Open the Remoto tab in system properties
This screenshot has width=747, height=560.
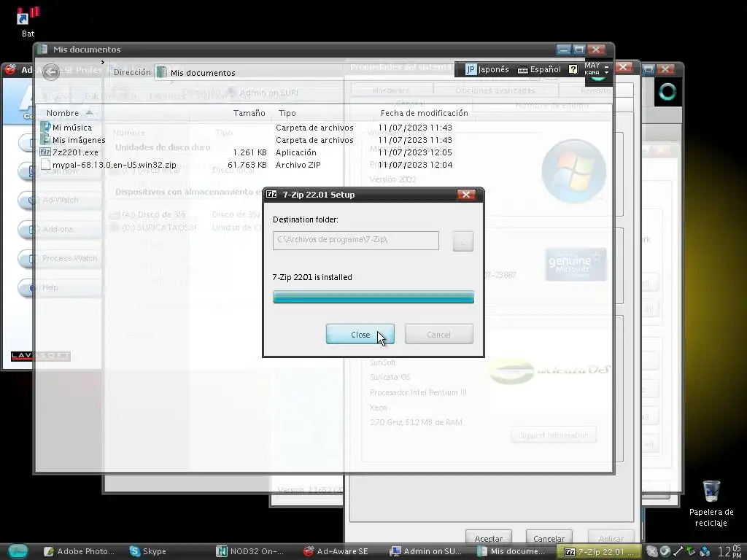595,90
